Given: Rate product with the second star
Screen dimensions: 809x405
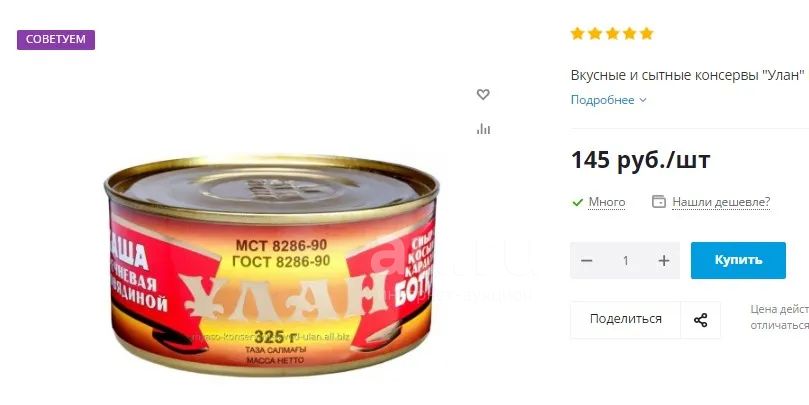Looking at the screenshot, I should tap(595, 34).
